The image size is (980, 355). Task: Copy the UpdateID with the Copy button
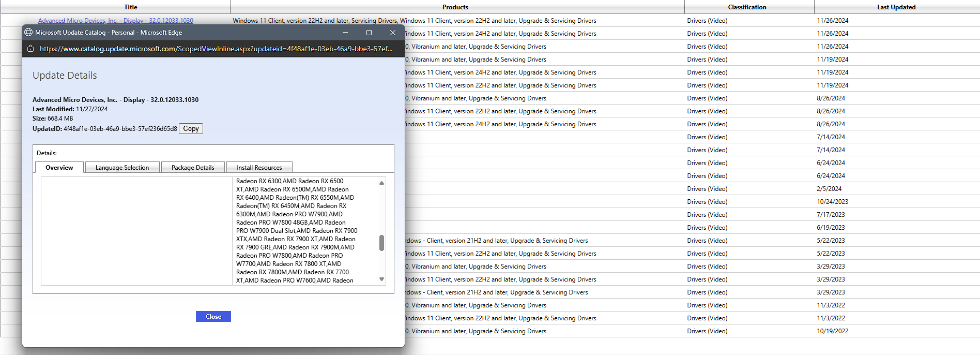pyautogui.click(x=191, y=129)
